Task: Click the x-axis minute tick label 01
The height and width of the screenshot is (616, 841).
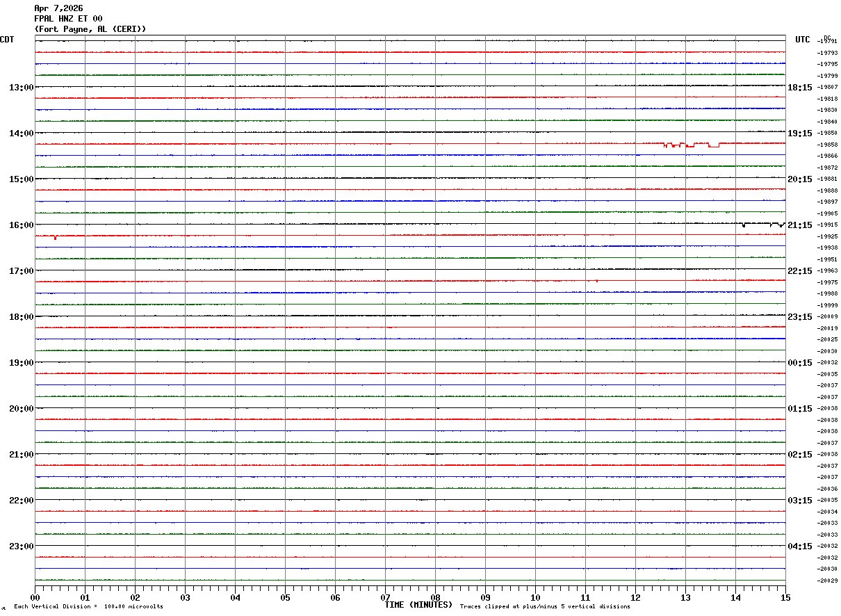Action: click(x=85, y=598)
